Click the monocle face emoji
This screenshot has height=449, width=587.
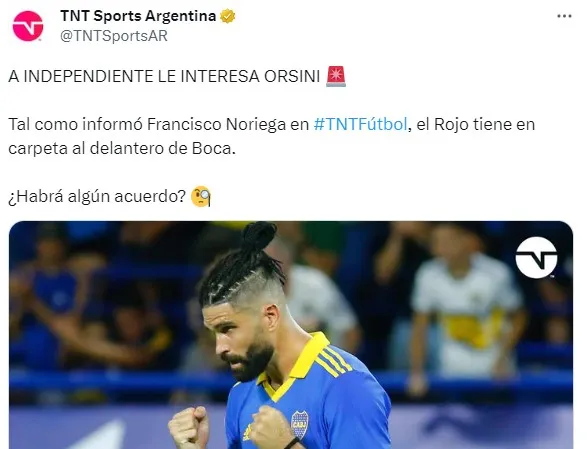[201, 196]
